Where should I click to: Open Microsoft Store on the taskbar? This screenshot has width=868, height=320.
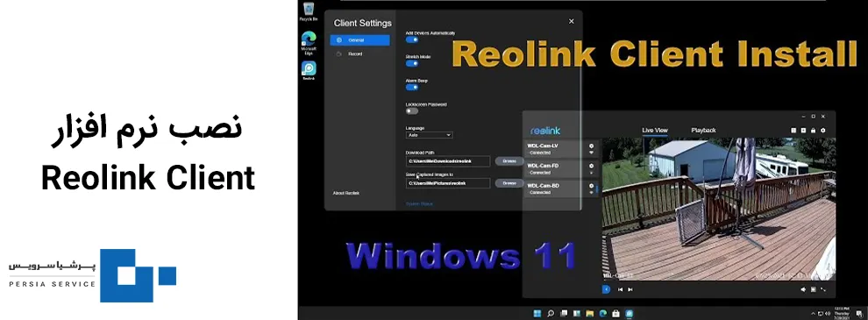click(x=616, y=314)
